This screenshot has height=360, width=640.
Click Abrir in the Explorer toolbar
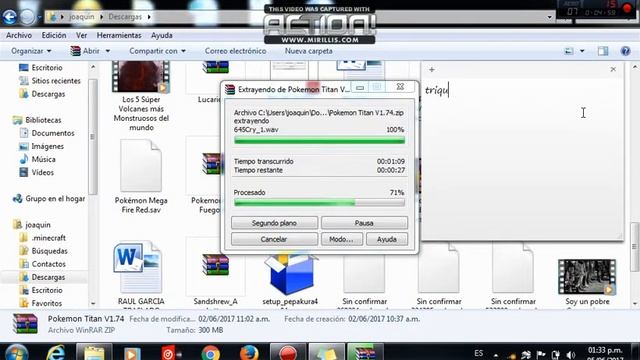click(85, 51)
